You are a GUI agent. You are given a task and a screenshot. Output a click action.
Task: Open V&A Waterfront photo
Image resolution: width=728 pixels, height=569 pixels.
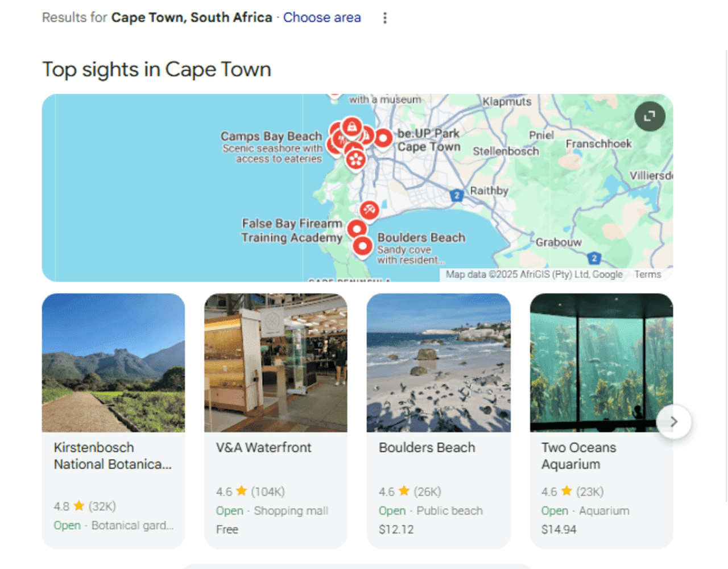click(276, 362)
